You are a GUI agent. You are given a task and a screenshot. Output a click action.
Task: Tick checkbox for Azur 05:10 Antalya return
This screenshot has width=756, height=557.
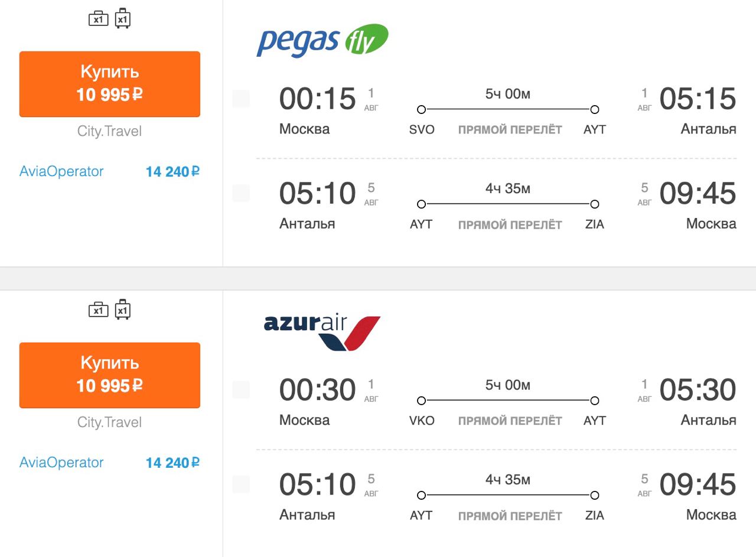pyautogui.click(x=241, y=484)
